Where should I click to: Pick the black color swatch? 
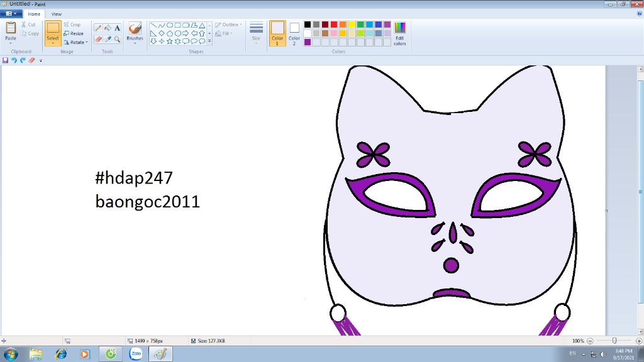307,25
